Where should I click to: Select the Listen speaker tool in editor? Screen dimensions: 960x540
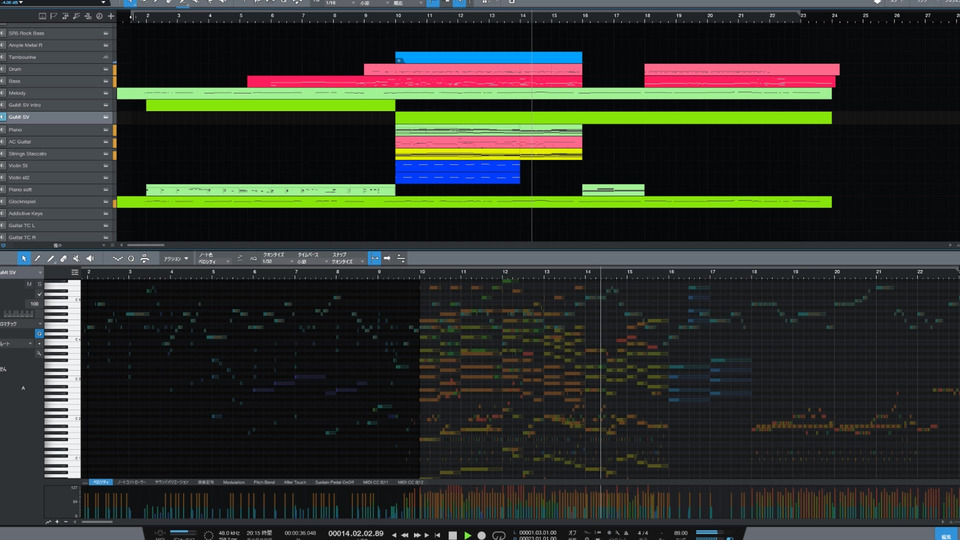coord(90,258)
